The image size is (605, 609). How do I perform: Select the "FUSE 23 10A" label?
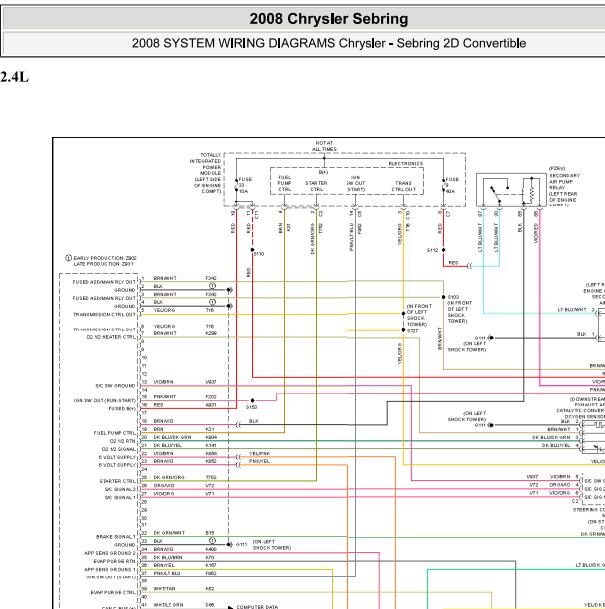[x=244, y=185]
